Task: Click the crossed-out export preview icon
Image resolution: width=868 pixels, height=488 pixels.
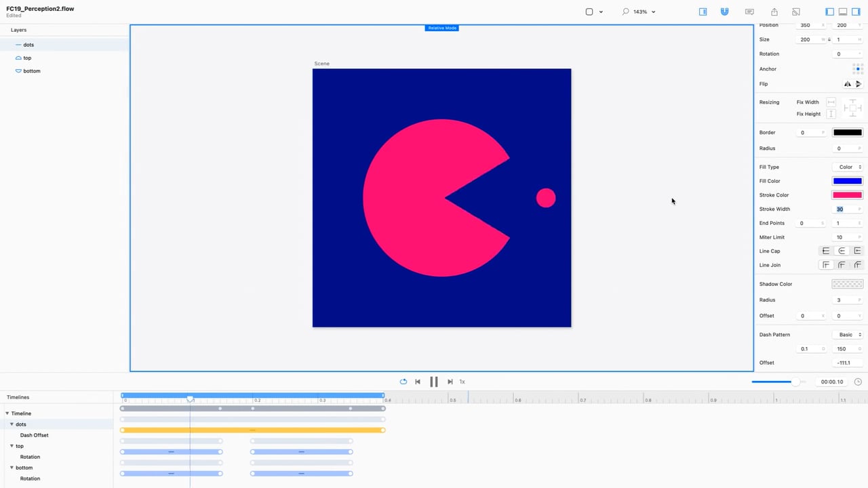Action: click(x=796, y=12)
